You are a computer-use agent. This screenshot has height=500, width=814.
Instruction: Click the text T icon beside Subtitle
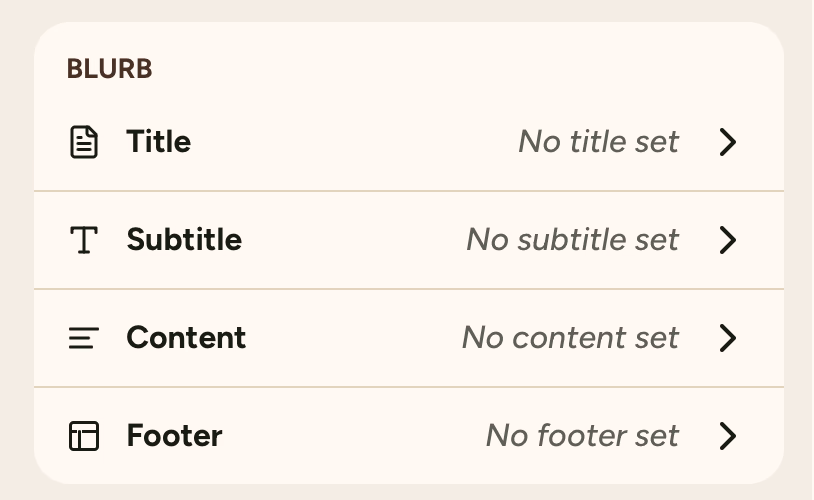pos(84,240)
